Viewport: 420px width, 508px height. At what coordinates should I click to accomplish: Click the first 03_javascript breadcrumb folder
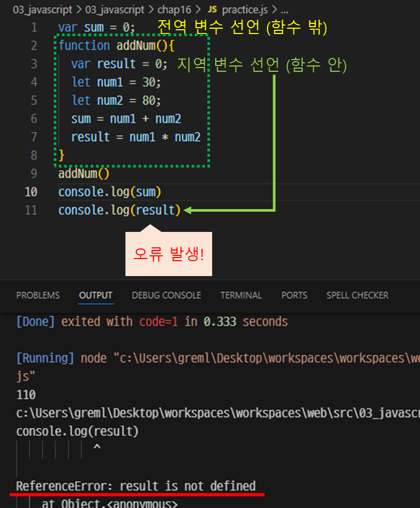(43, 10)
